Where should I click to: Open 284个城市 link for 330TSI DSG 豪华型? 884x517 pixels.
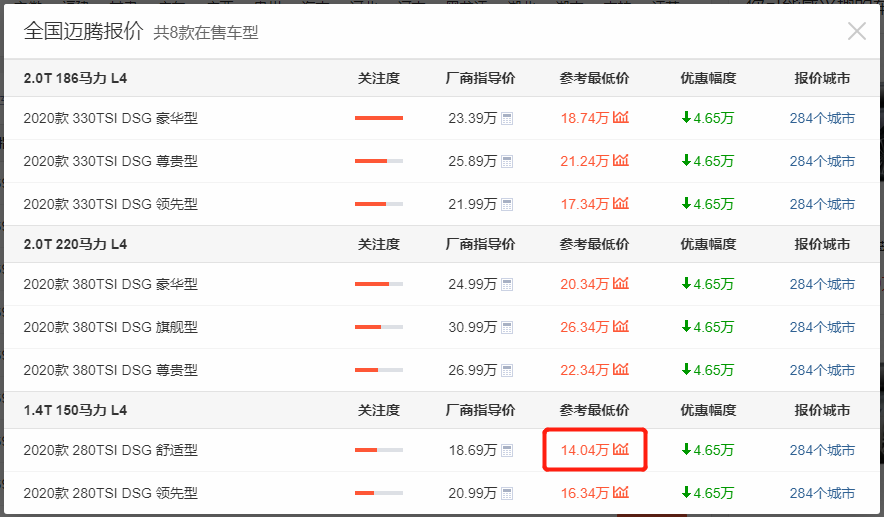pos(822,118)
